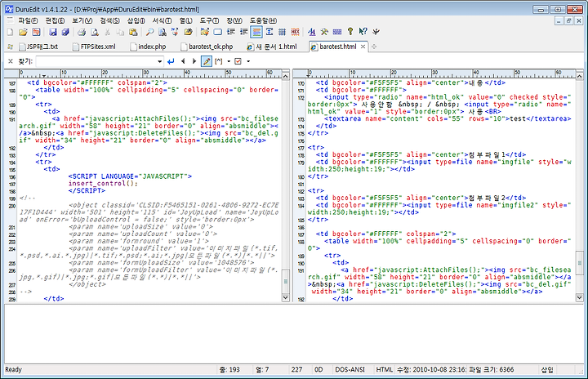Click the Open file folder icon
The image size is (588, 379).
coord(23,32)
